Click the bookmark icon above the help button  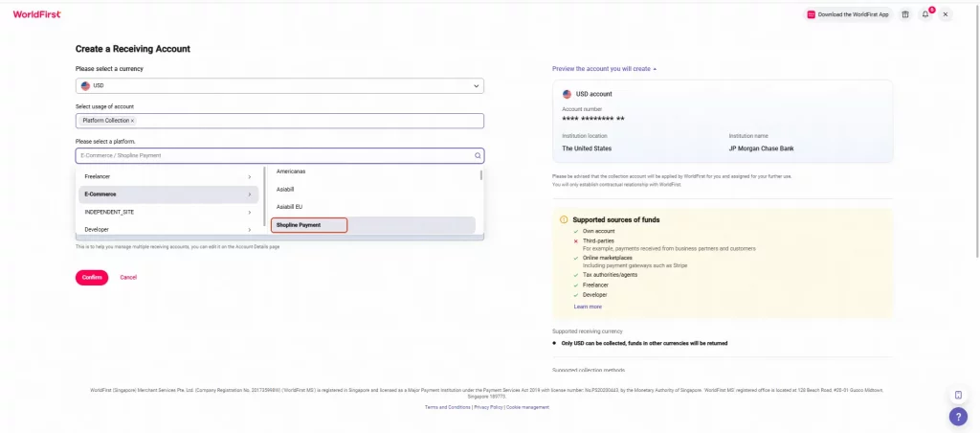coord(958,395)
